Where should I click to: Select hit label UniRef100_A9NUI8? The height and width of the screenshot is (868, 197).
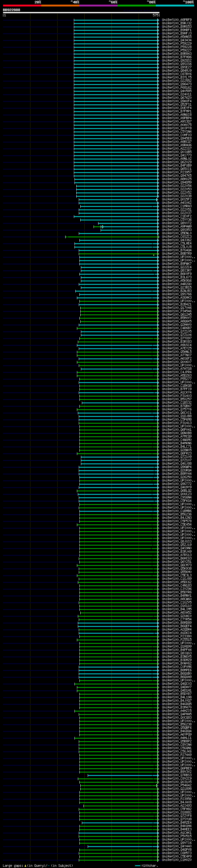[x=177, y=115]
